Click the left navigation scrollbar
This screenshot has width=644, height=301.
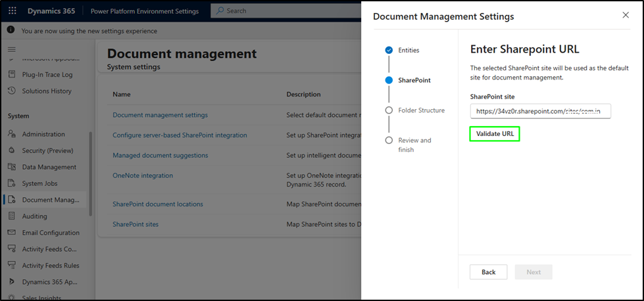tap(91, 171)
